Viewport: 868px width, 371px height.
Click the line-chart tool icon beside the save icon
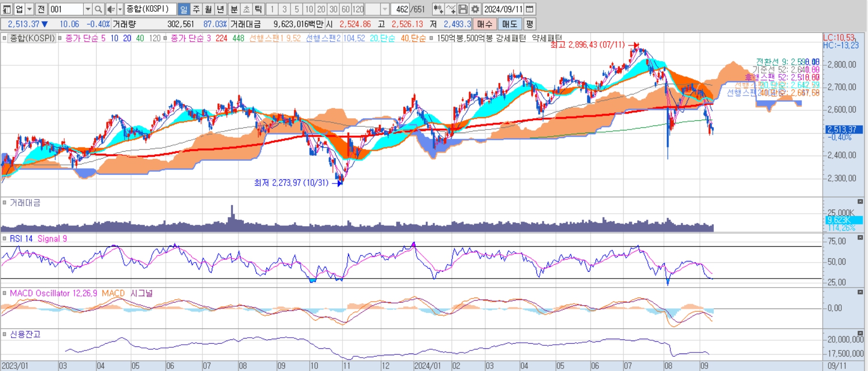pyautogui.click(x=450, y=9)
